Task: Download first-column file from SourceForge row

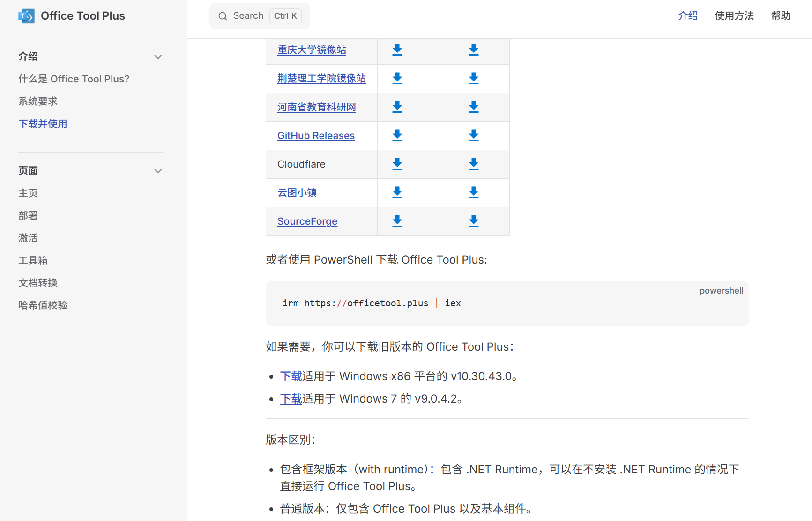Action: point(397,221)
